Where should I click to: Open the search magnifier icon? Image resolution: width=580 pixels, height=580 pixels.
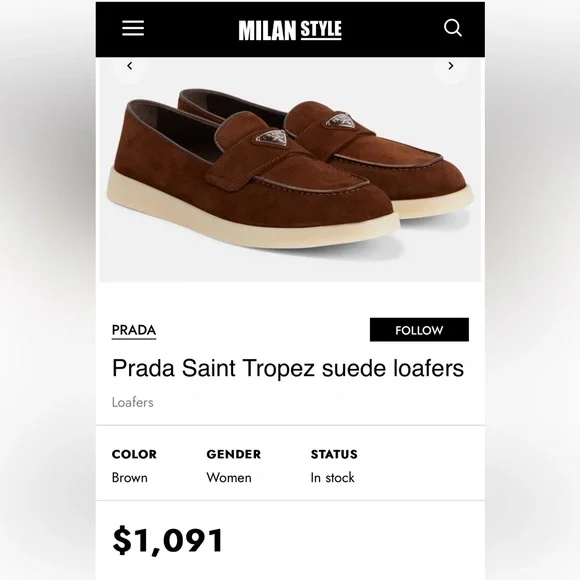(453, 28)
